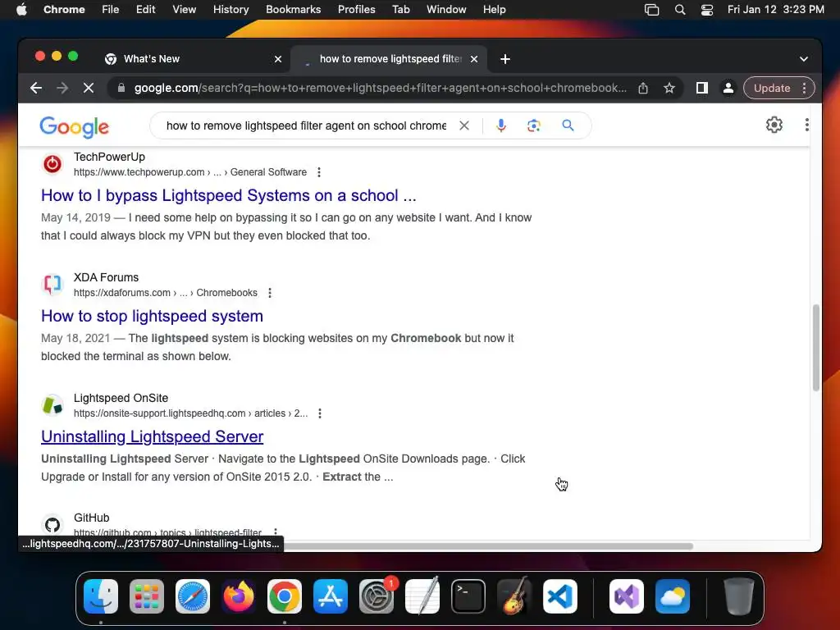Open Terminal from the Dock
The image size is (840, 630).
468,596
